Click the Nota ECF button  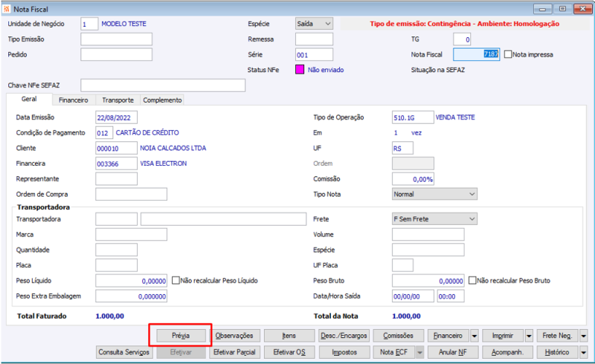[394, 352]
